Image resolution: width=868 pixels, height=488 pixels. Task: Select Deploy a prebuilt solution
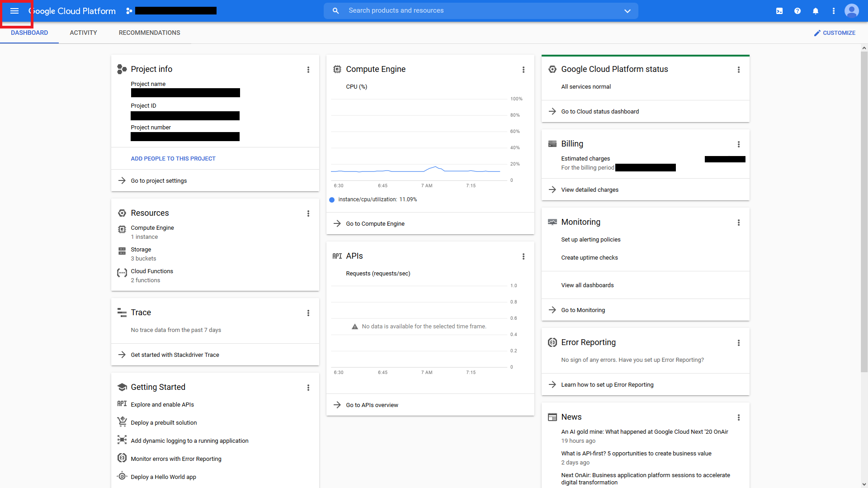[x=164, y=423]
